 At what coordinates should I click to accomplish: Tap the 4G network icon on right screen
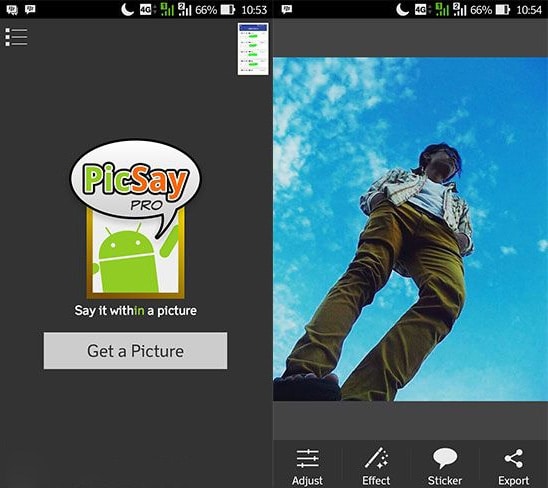coord(422,9)
